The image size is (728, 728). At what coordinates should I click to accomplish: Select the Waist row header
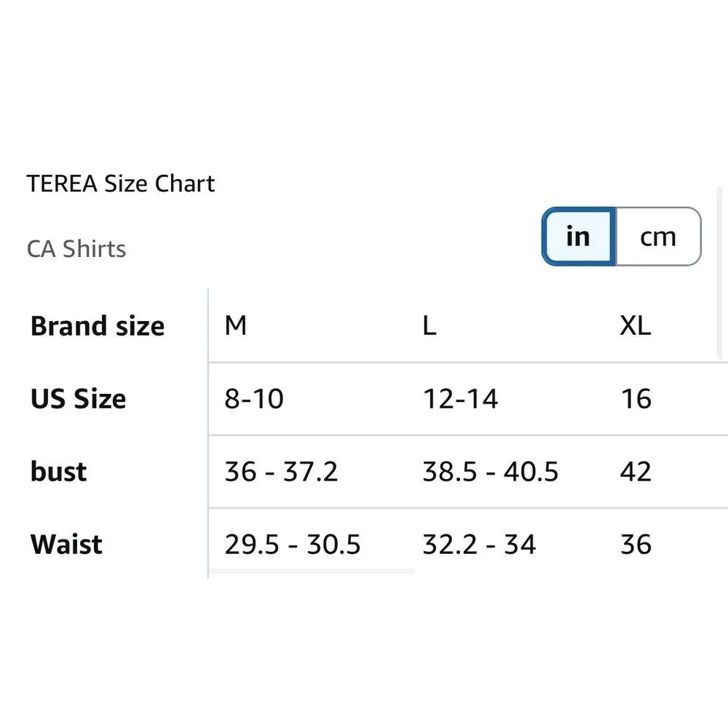click(66, 545)
